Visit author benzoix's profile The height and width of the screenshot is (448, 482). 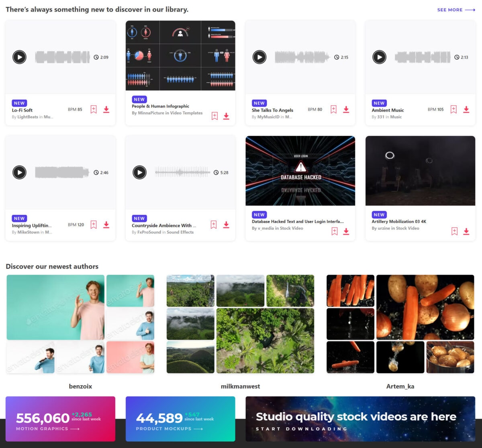80,386
